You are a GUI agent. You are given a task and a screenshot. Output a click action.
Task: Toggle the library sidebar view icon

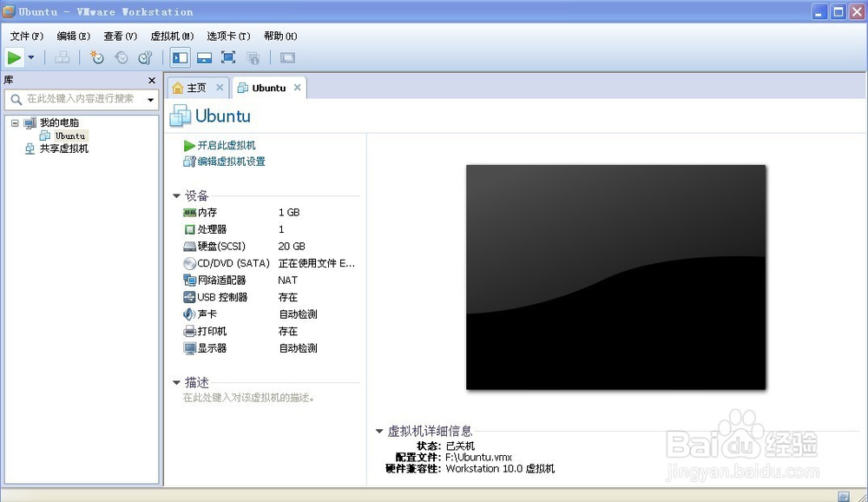pyautogui.click(x=180, y=57)
